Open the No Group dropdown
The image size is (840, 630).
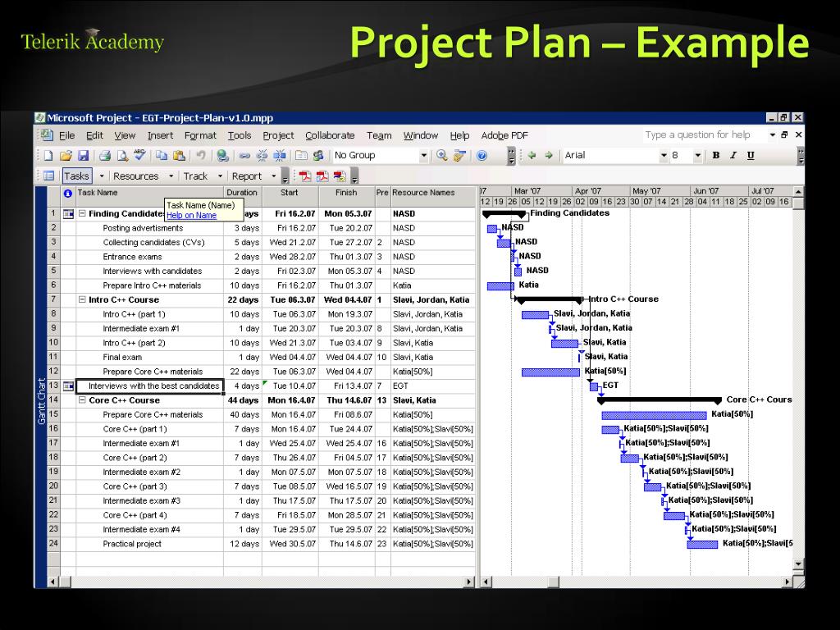pos(424,155)
